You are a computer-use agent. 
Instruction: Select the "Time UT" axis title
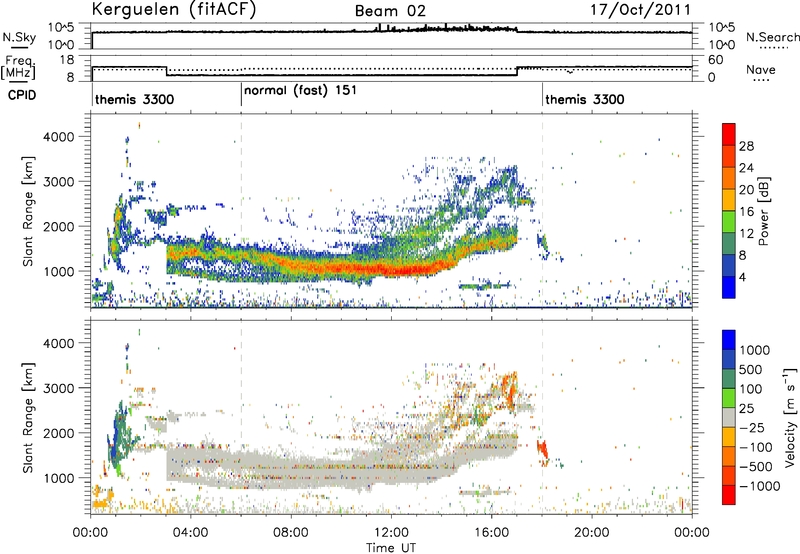pos(391,548)
